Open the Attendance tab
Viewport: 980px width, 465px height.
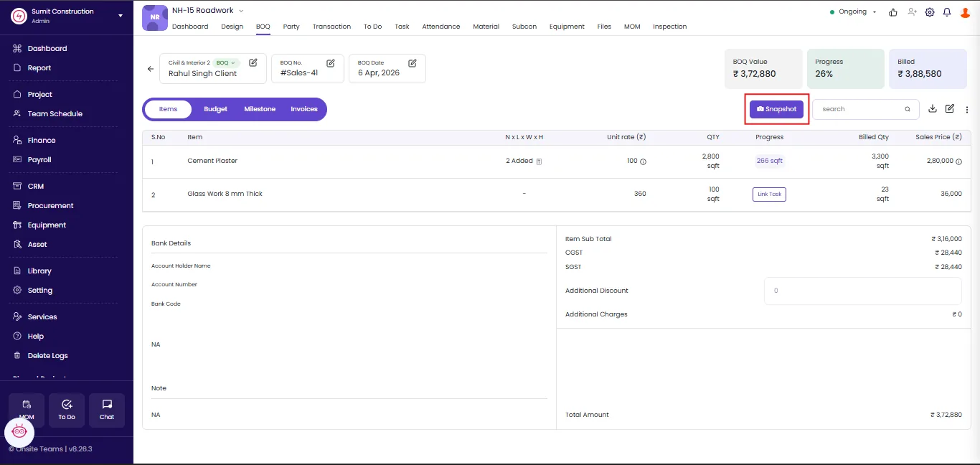click(441, 27)
